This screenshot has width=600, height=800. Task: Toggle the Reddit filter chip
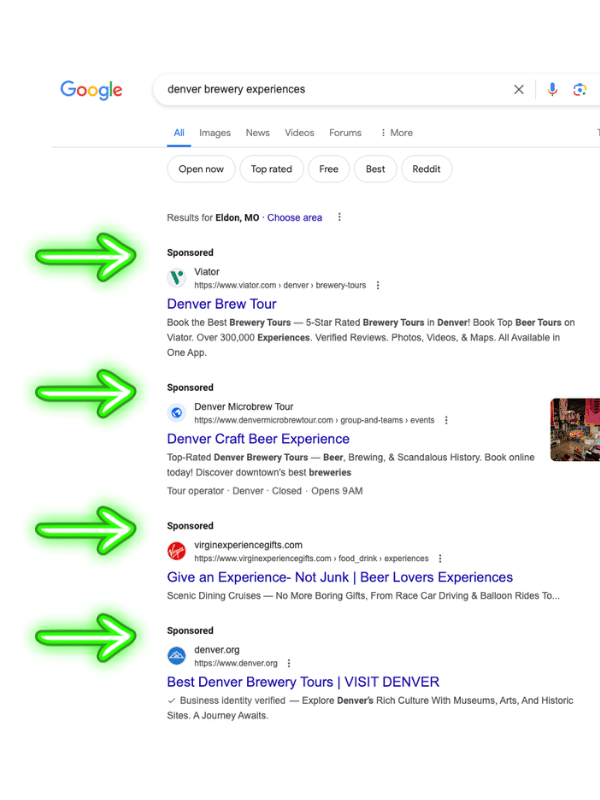pos(427,169)
